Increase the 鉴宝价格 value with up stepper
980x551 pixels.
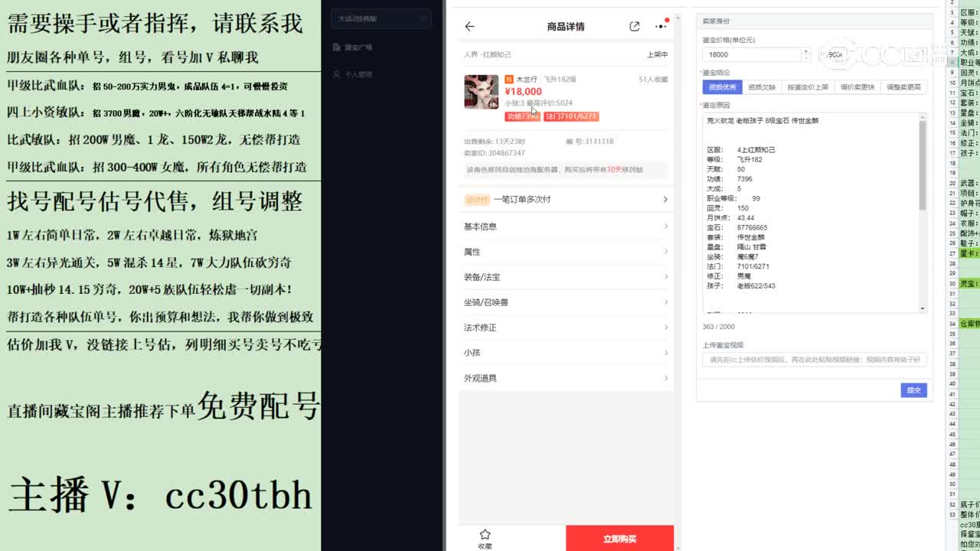[x=805, y=51]
